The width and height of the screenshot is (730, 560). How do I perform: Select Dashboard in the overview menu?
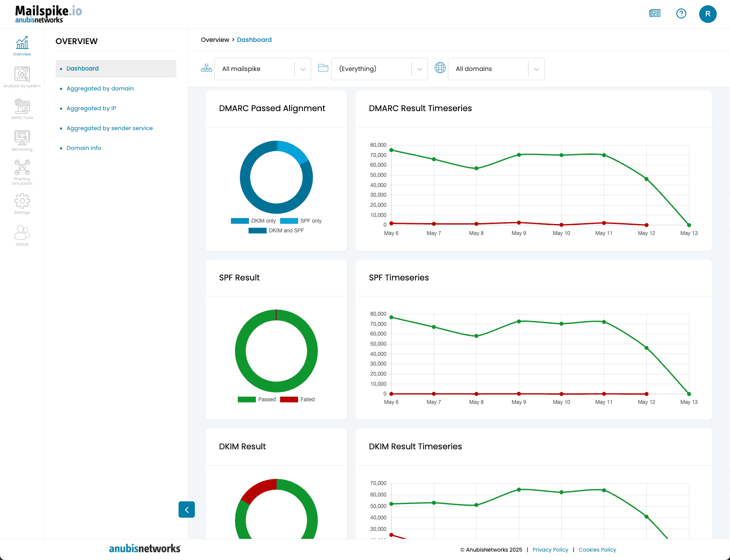(116, 69)
